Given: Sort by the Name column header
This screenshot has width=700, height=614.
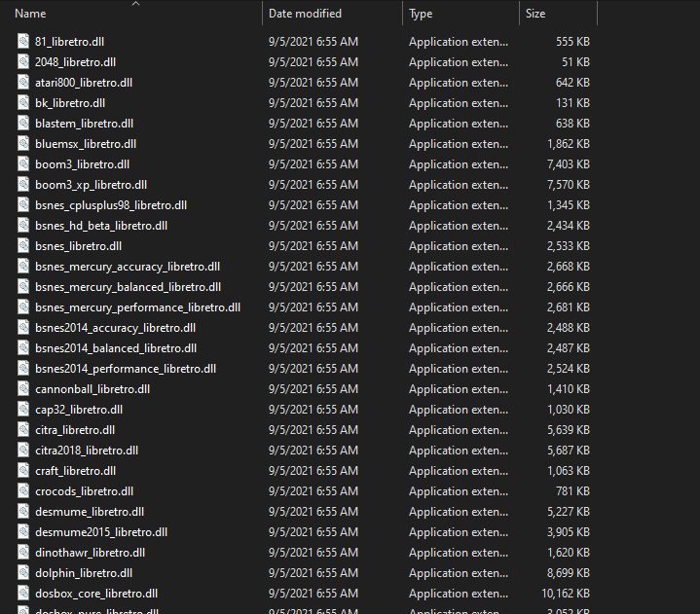Looking at the screenshot, I should coord(30,14).
